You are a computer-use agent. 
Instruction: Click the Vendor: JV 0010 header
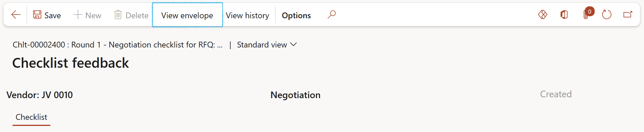40,95
